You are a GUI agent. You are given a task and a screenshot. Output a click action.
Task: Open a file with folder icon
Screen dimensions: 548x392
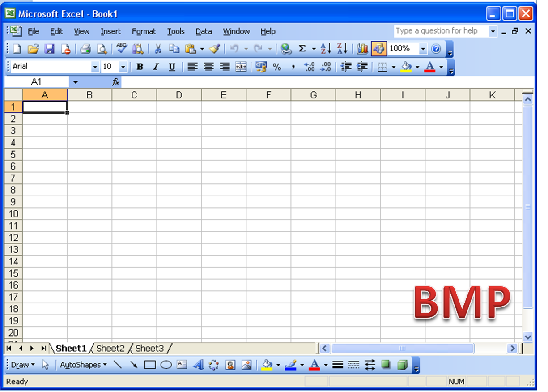click(x=33, y=49)
